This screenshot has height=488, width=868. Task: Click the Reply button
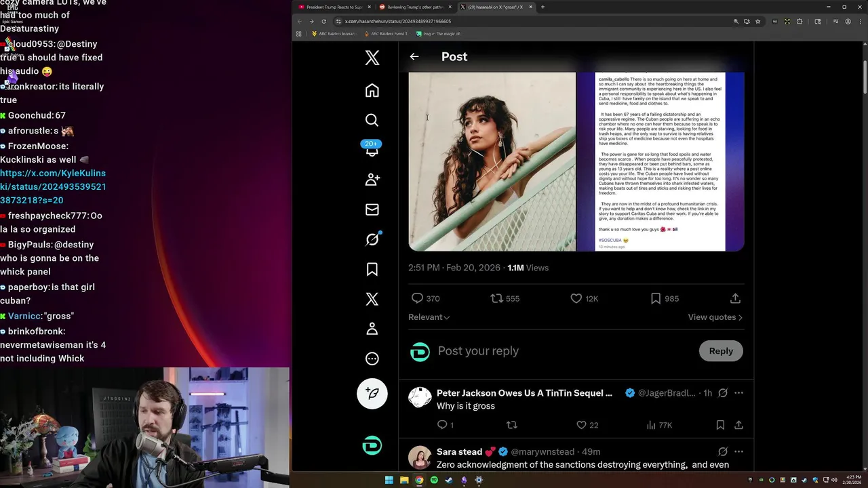(x=721, y=351)
